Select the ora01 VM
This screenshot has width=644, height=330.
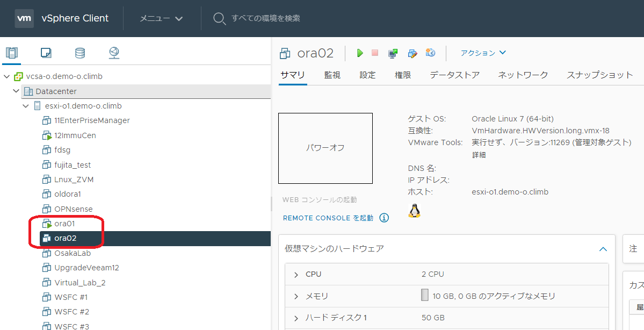(64, 224)
